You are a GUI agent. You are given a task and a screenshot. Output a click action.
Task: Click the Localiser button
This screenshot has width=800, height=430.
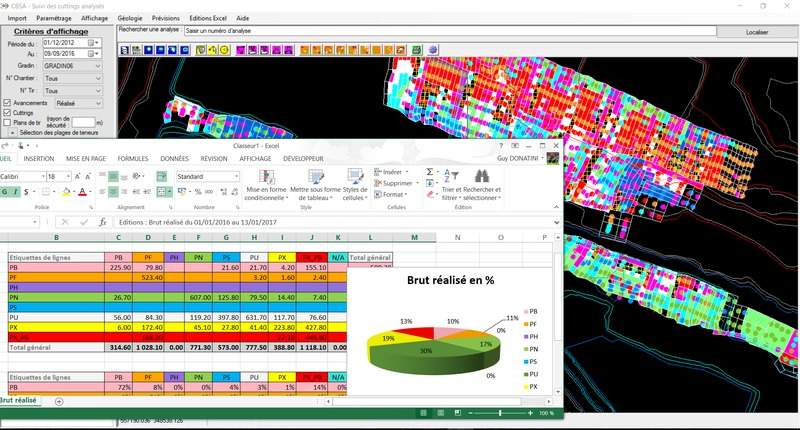coord(757,32)
